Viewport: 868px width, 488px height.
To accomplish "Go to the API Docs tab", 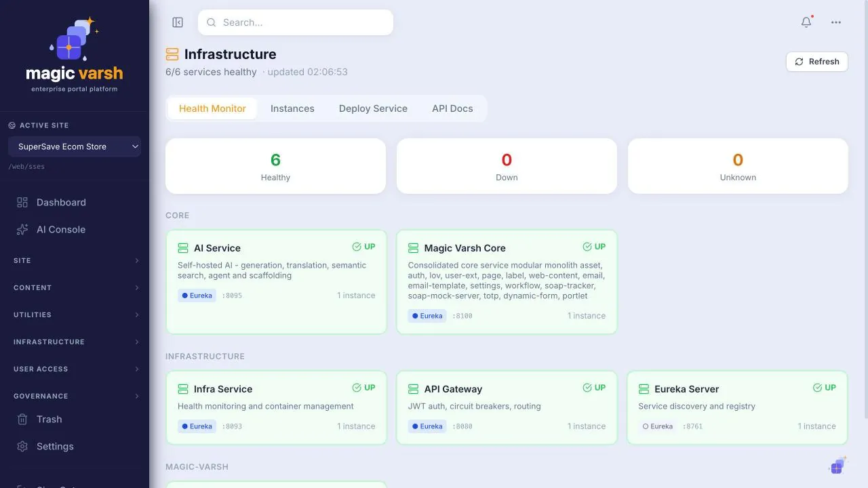I will [452, 108].
